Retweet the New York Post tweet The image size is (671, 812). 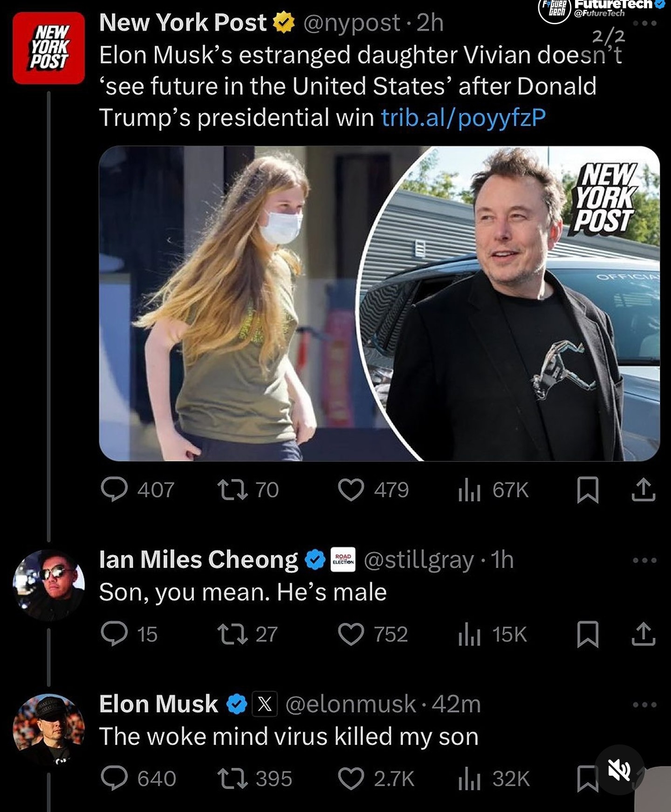tap(233, 490)
